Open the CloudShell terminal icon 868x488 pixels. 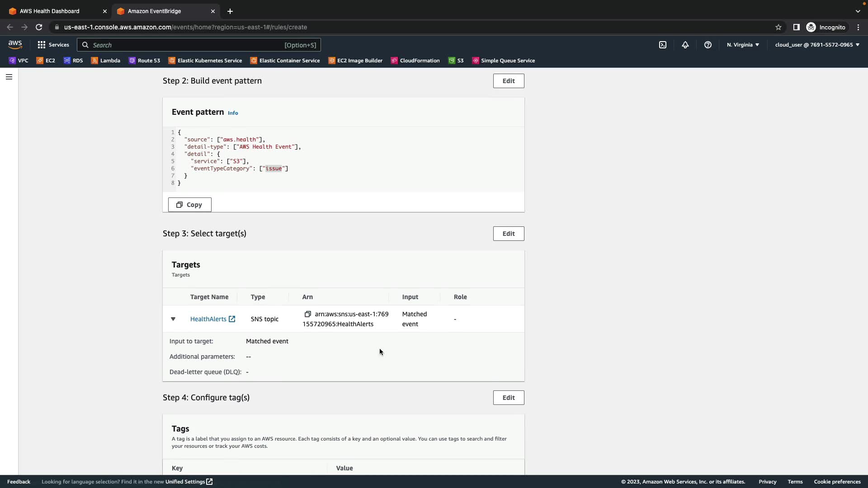pyautogui.click(x=663, y=45)
